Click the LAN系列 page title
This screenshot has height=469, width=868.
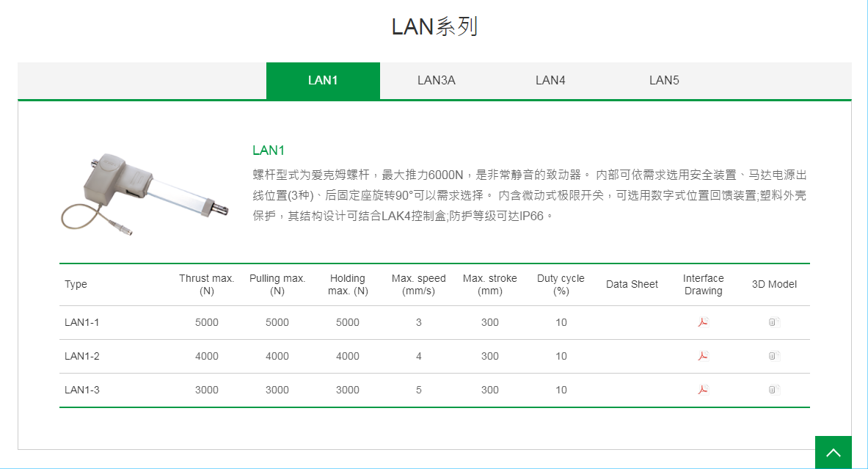tap(434, 26)
